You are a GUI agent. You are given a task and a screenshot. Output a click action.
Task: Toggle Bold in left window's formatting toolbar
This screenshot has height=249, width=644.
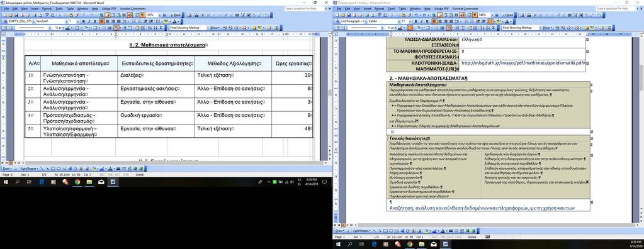[83, 21]
